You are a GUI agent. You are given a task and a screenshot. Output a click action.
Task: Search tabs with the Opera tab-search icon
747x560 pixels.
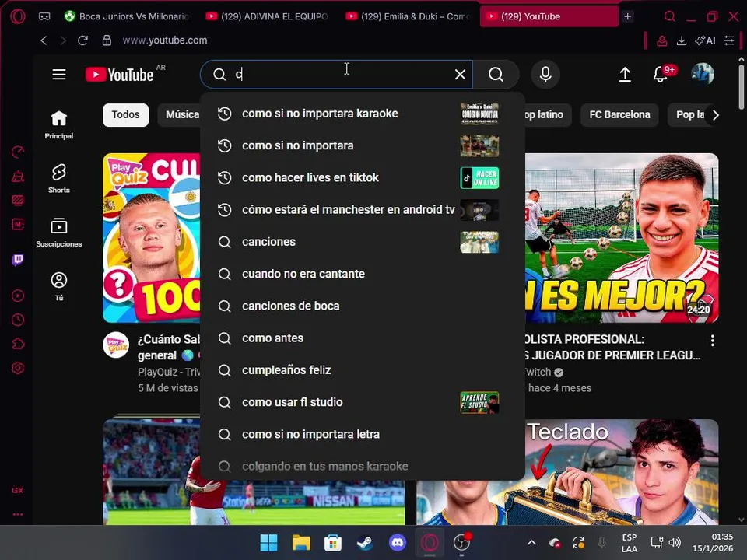click(670, 16)
